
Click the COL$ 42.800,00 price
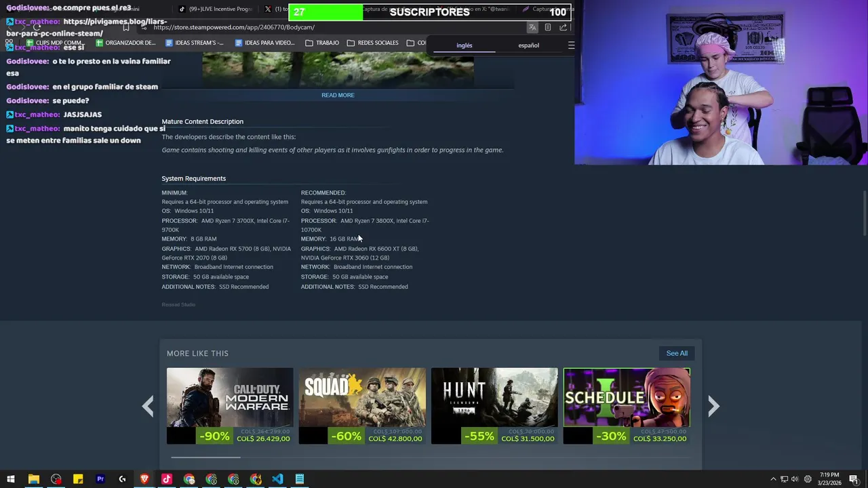(395, 439)
